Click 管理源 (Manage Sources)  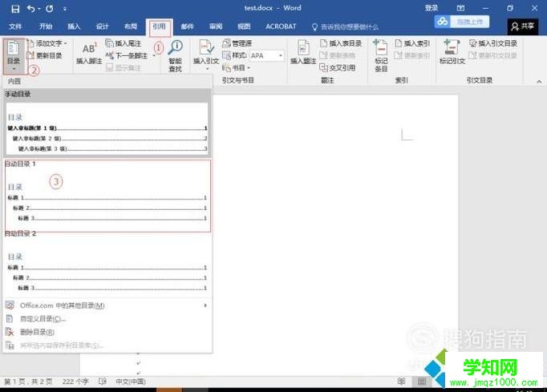click(237, 43)
